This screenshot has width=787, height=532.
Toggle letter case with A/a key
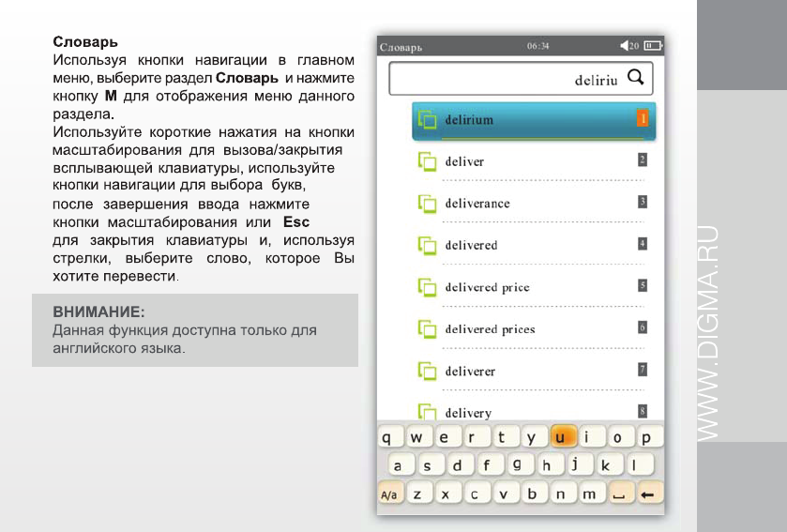389,494
